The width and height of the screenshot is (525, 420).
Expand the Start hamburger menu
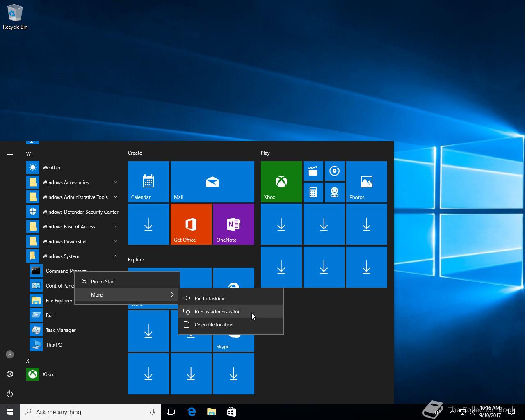[x=10, y=153]
